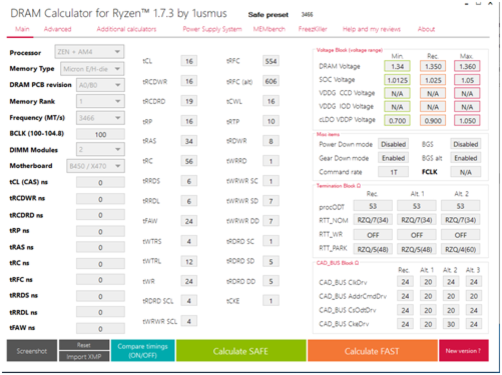Screen dimensions: 502x375
Task: Toggle Compare timings (ON/OFF)
Action: 142,351
